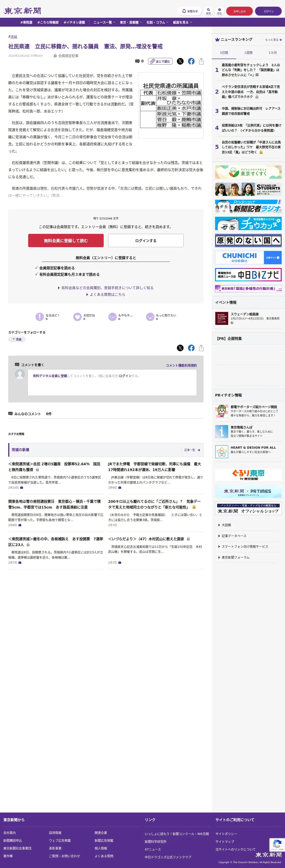Click the comment count bubble icon
This screenshot has height=868, width=285.
(x=137, y=61)
